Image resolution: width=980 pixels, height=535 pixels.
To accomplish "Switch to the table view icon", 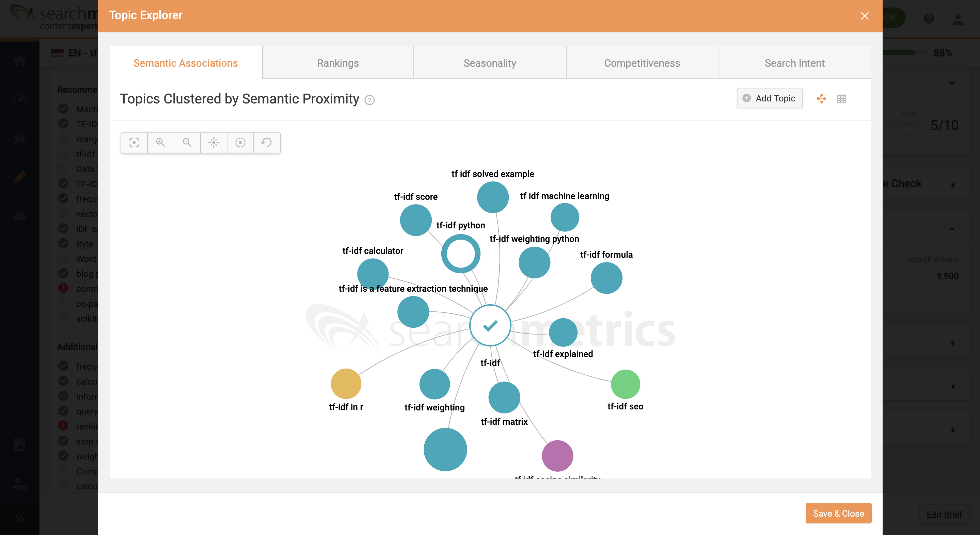I will [841, 99].
